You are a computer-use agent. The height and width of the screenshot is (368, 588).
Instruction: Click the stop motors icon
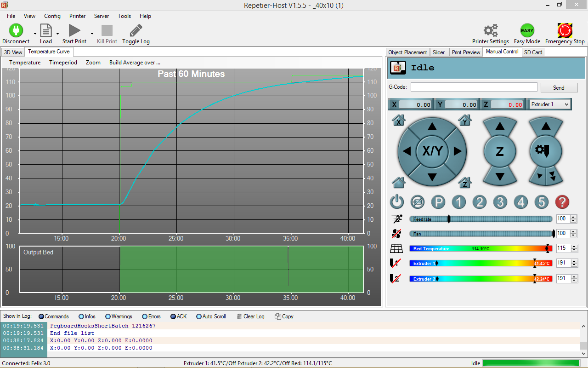[418, 201]
